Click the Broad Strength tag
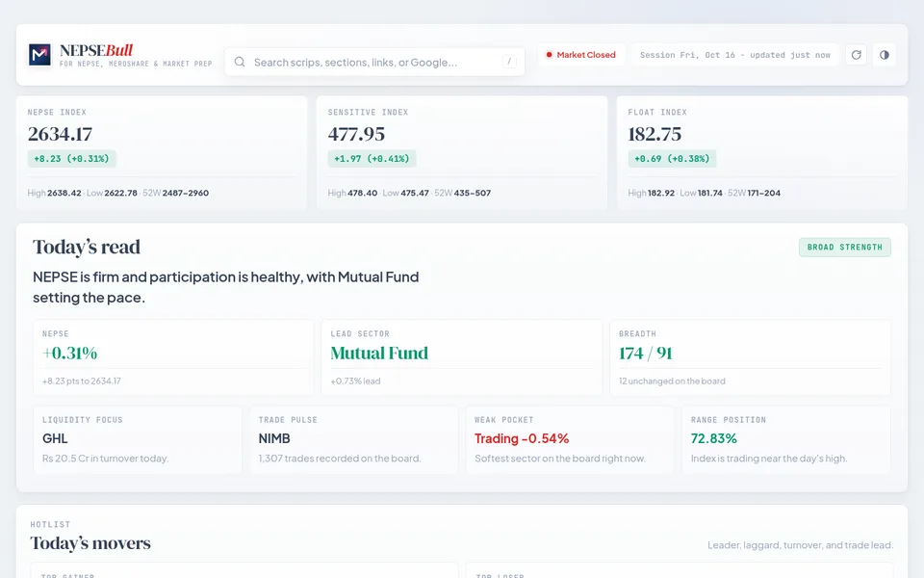 click(x=845, y=248)
